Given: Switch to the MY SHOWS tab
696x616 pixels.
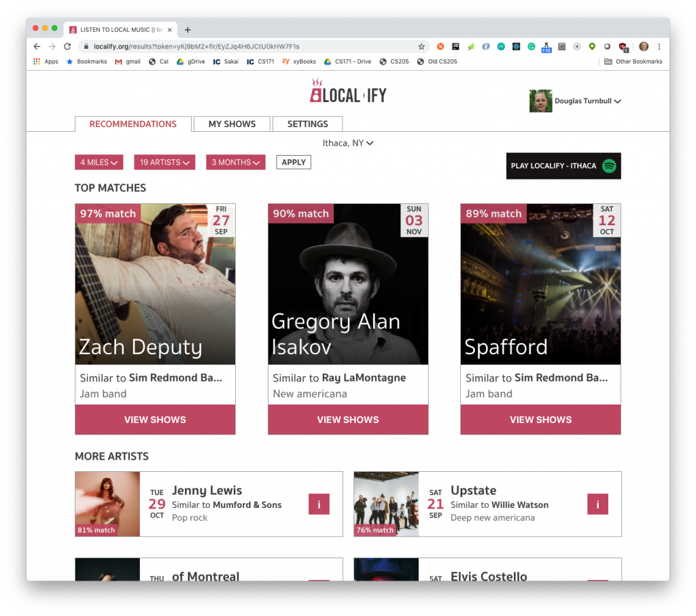Looking at the screenshot, I should (x=232, y=124).
